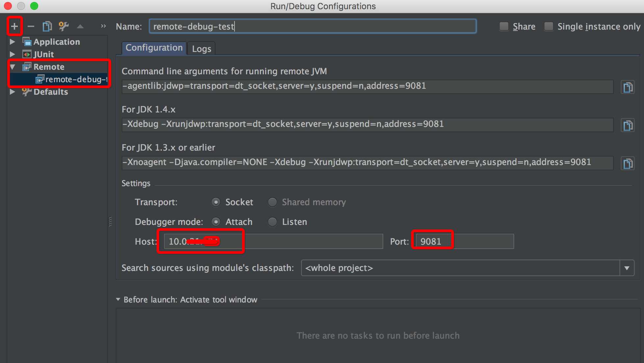Screen dimensions: 644x363
Task: Click the Remote type icon in the tree
Action: (27, 67)
